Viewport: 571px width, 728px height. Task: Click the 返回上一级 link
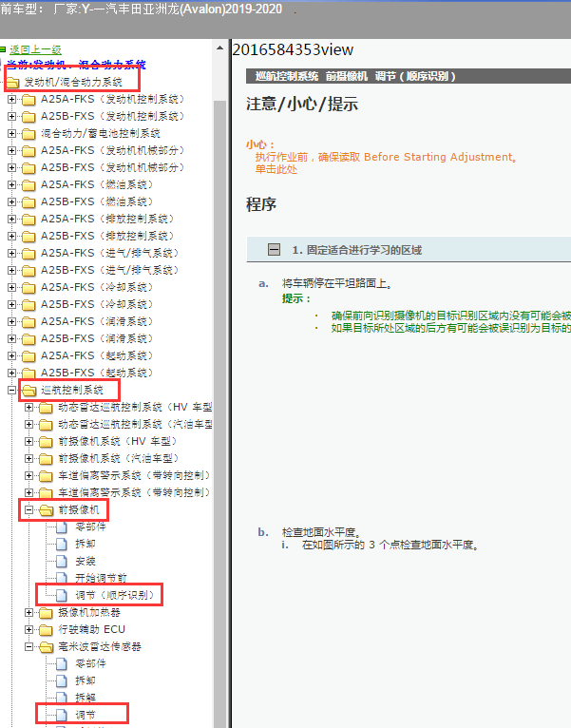click(35, 49)
